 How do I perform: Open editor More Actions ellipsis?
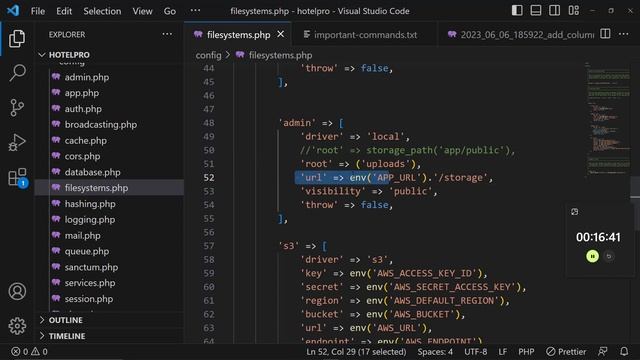point(624,34)
